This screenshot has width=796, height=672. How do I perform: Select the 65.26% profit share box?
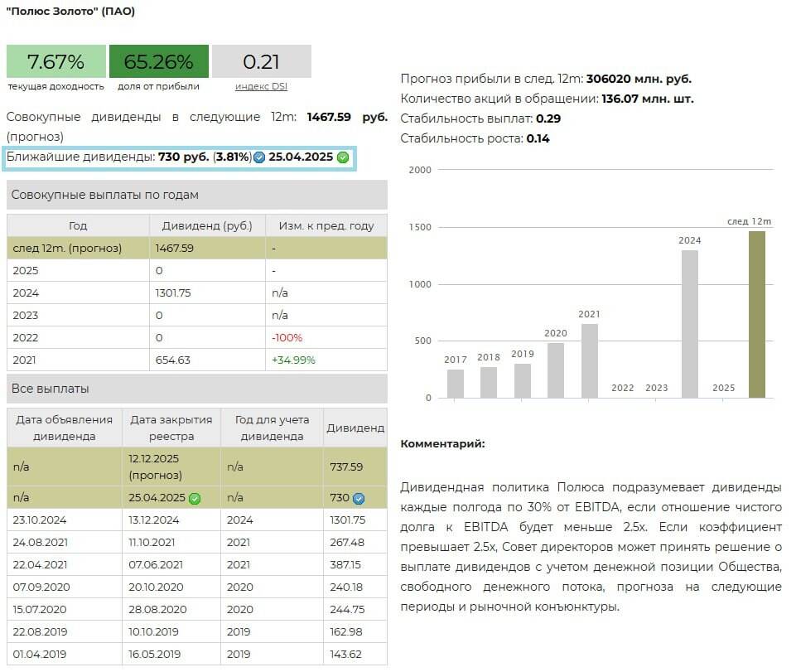(158, 62)
